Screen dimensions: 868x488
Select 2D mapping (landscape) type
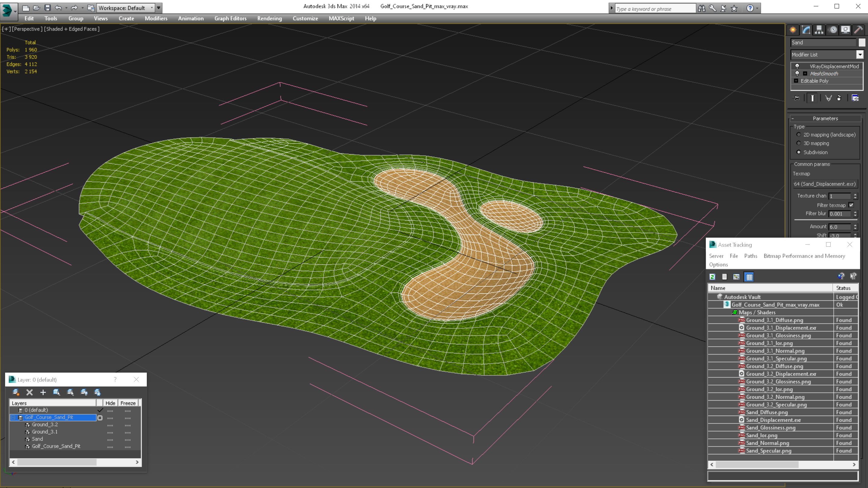click(799, 135)
